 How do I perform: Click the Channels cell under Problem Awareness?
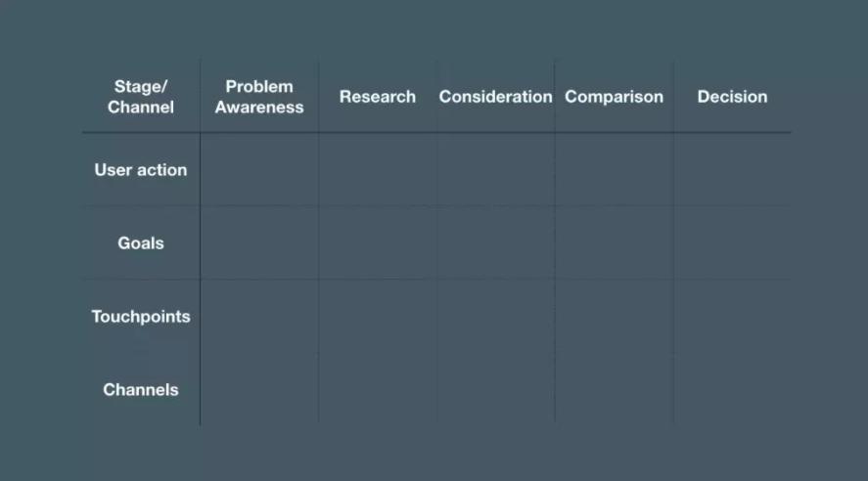(x=259, y=390)
